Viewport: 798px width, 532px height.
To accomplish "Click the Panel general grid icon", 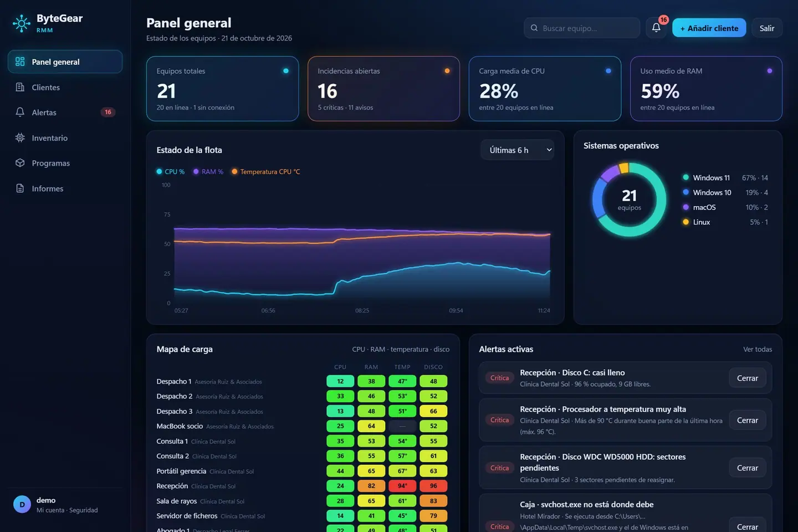I will (x=20, y=62).
